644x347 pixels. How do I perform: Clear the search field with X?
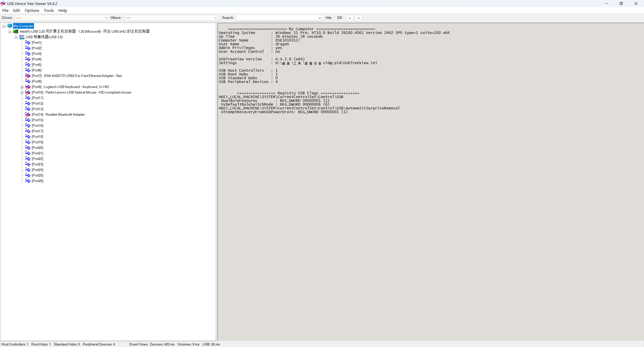(319, 18)
